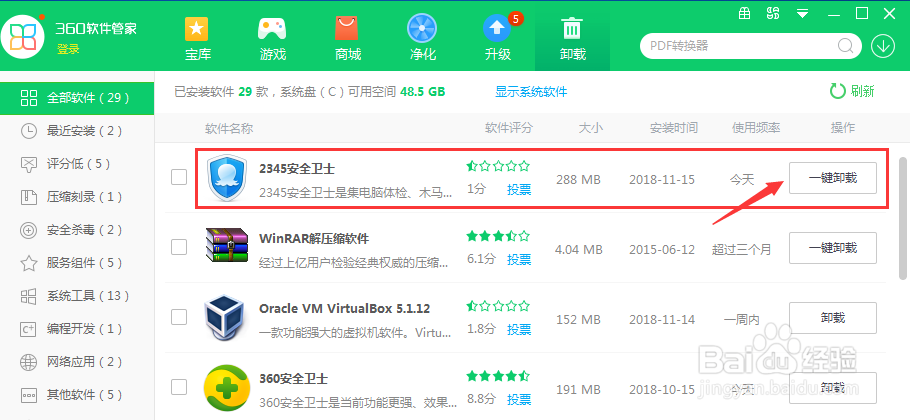Sort by 软件名称 column header

point(229,128)
